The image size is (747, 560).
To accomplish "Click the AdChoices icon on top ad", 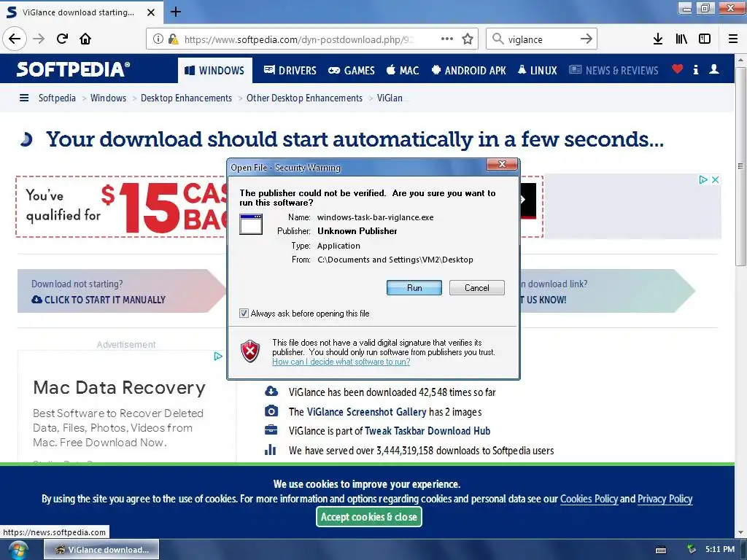I will pyautogui.click(x=703, y=179).
